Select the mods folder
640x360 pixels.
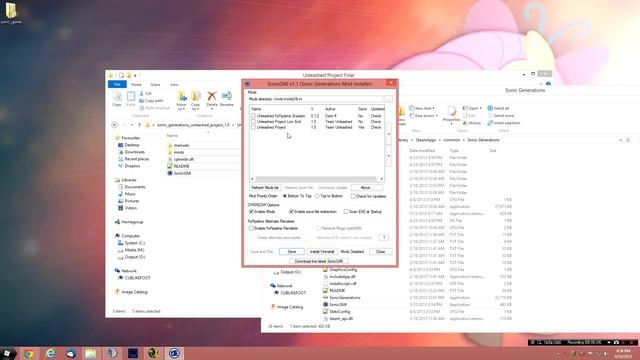pyautogui.click(x=176, y=152)
